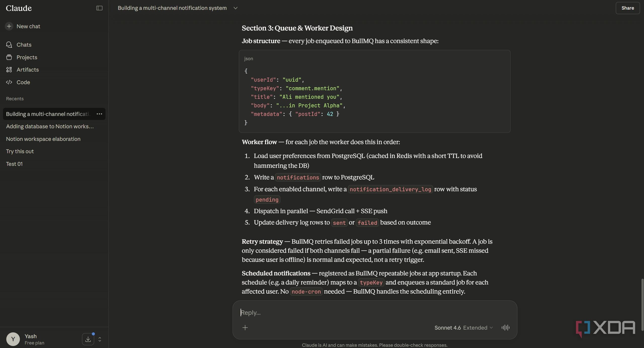644x348 pixels.
Task: Open chat 'Notion workspace elaboration'
Action: click(x=43, y=139)
